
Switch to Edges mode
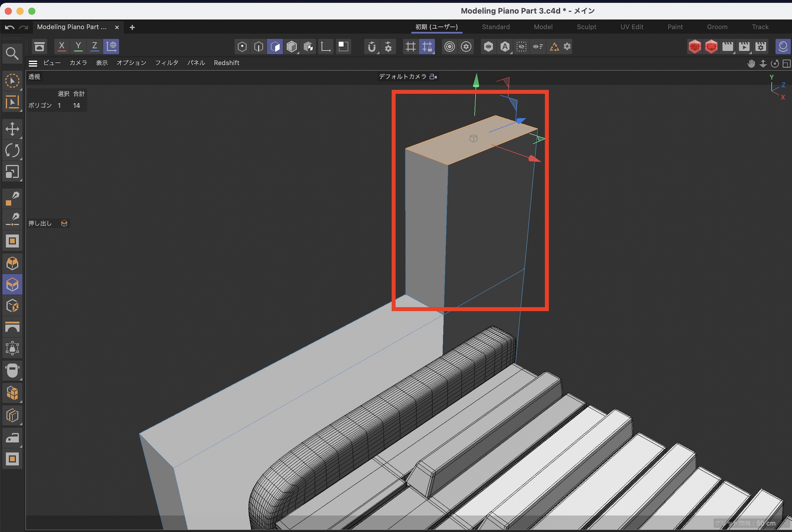(259, 47)
